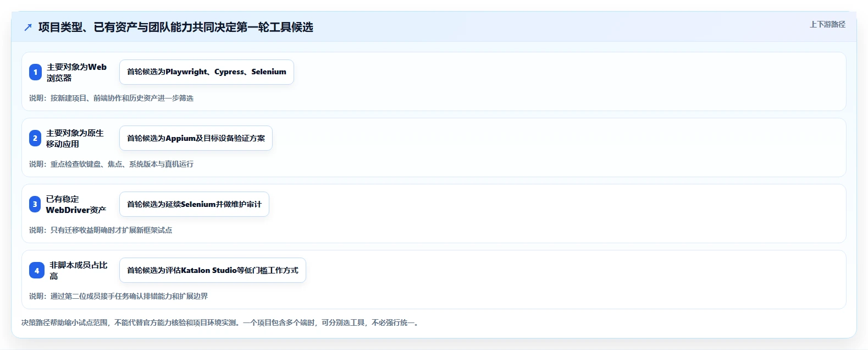Screen dimensions: 868x350
Task: Click the step 3 number badge
Action: click(x=35, y=204)
